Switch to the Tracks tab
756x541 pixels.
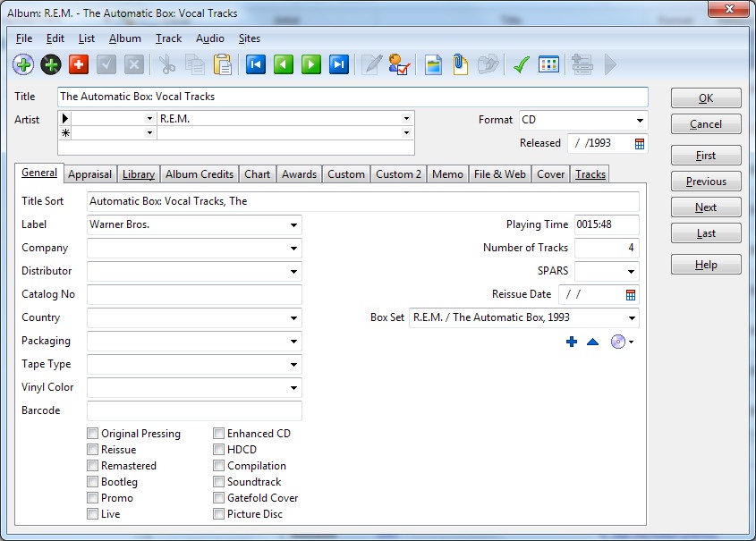pyautogui.click(x=590, y=174)
